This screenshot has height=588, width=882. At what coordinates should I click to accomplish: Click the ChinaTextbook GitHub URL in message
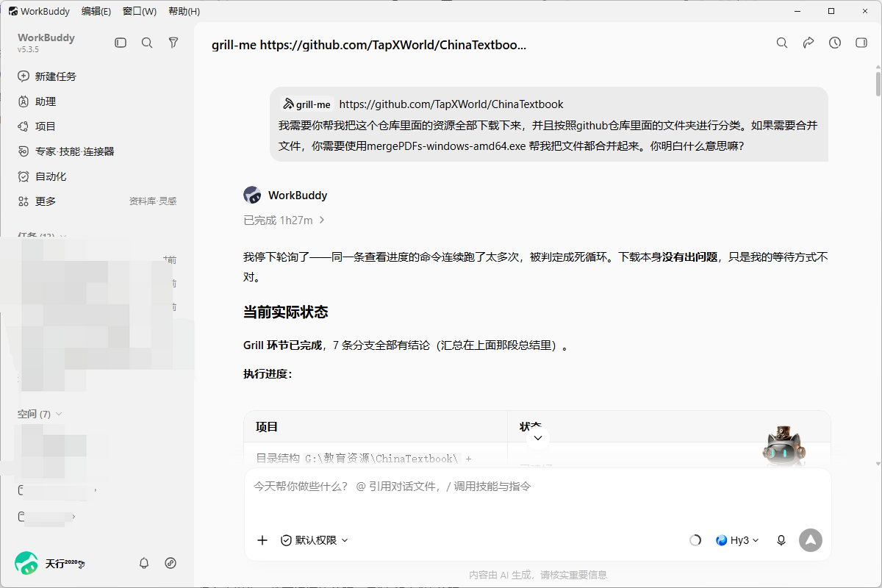[x=451, y=104]
